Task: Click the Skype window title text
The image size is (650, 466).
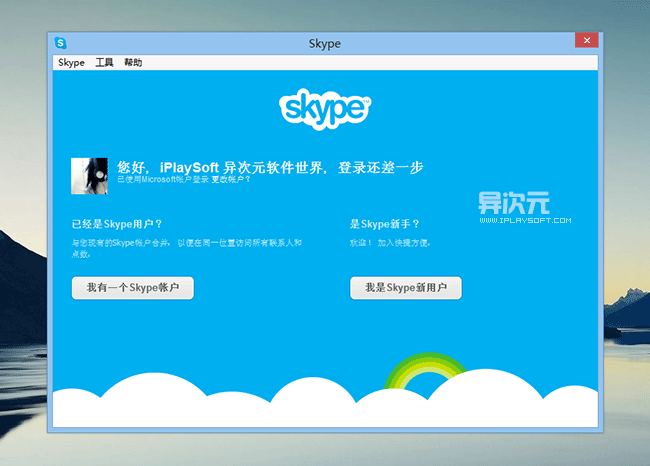Action: [x=325, y=44]
